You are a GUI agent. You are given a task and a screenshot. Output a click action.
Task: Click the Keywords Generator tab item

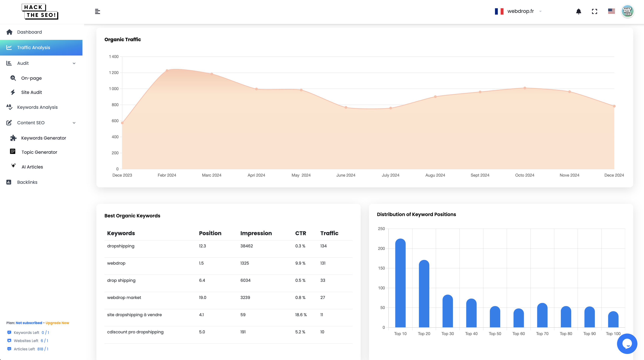pos(43,138)
